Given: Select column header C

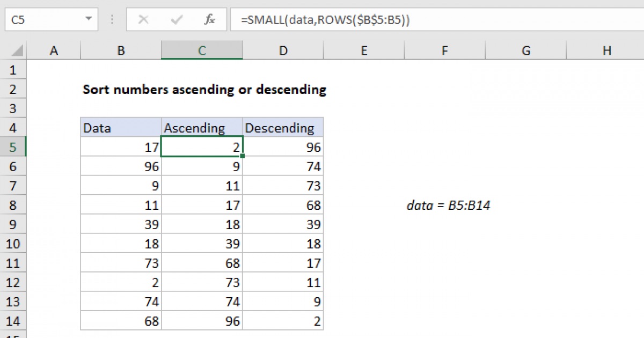Looking at the screenshot, I should point(201,50).
